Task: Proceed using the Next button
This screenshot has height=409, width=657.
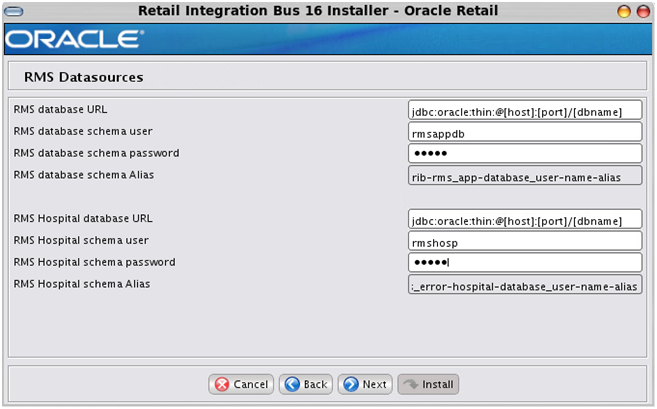Action: click(365, 384)
